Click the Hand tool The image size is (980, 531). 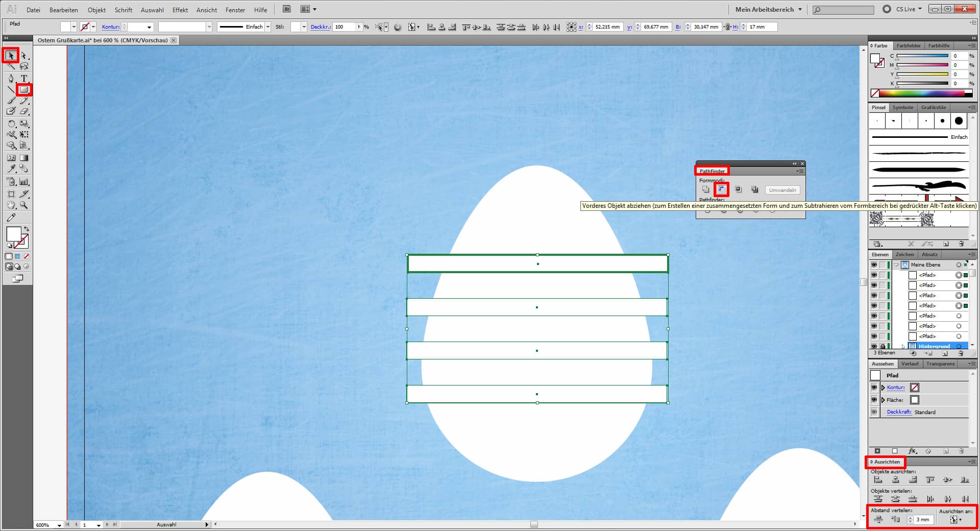click(x=11, y=205)
